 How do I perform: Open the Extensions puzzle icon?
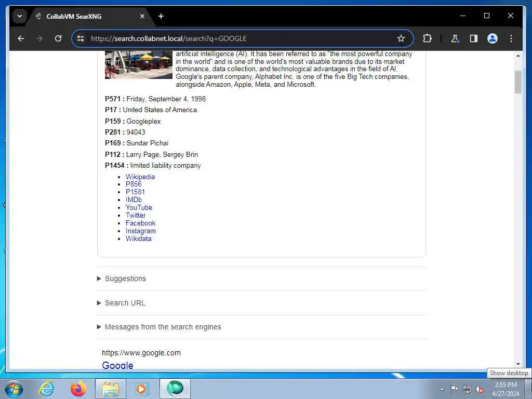click(427, 38)
